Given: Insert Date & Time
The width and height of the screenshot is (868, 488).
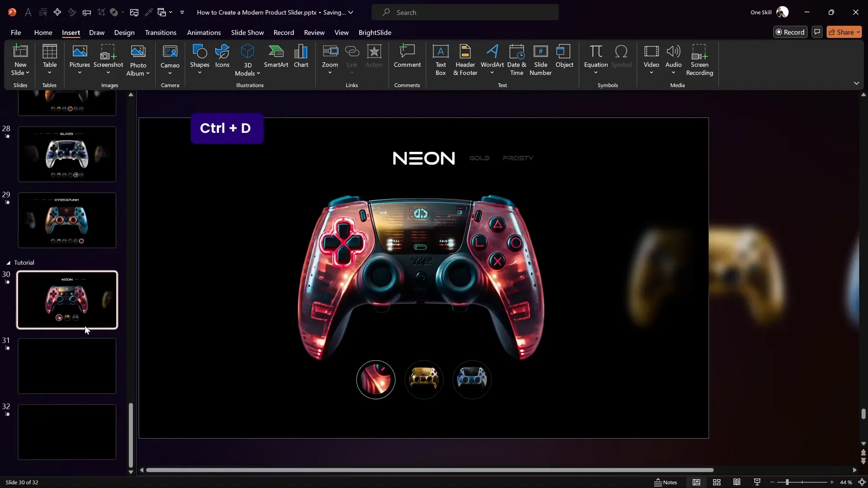Looking at the screenshot, I should (517, 60).
